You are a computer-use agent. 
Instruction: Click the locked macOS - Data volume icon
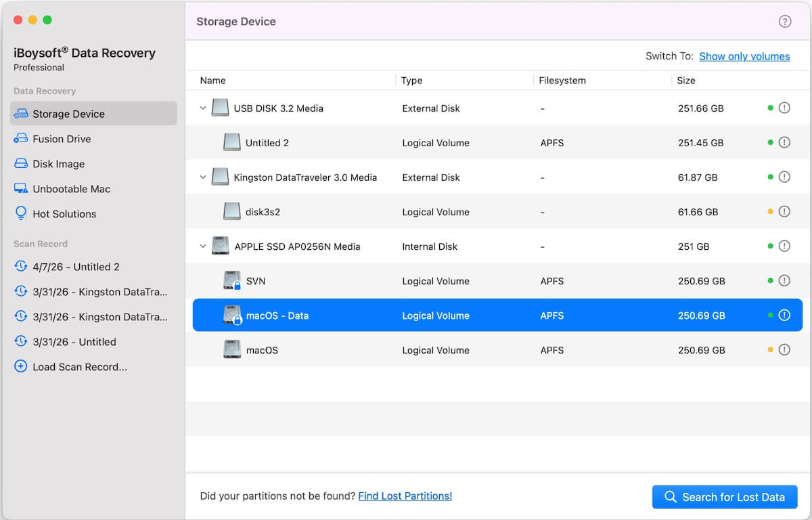coord(232,315)
